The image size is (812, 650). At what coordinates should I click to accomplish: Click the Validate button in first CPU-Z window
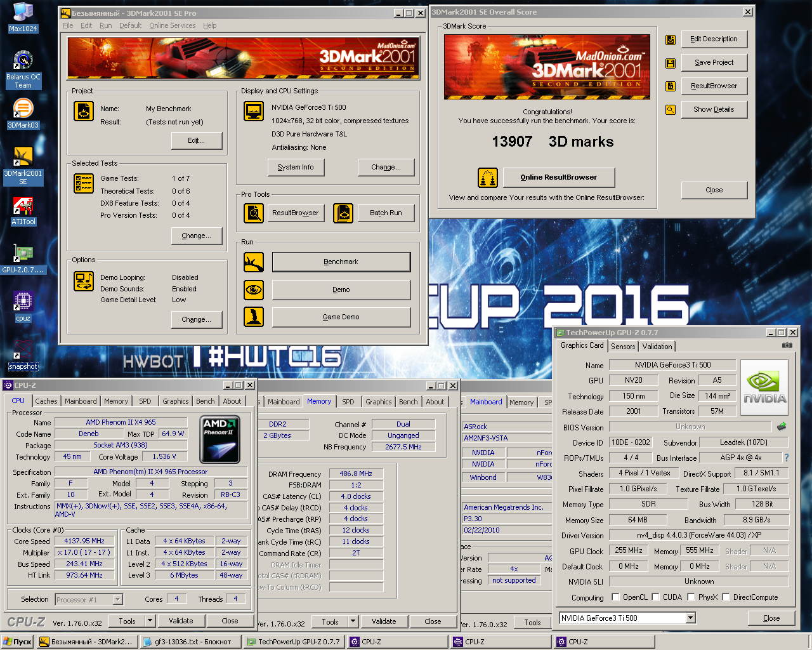tap(181, 621)
